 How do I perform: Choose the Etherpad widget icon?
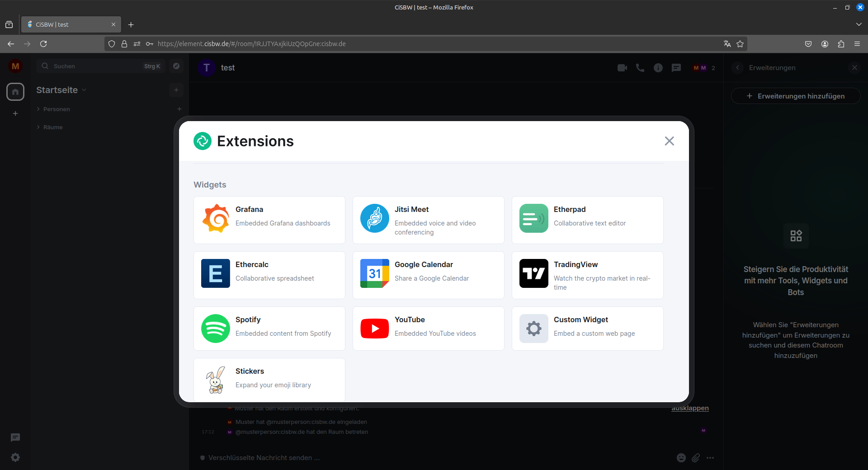[x=533, y=218]
